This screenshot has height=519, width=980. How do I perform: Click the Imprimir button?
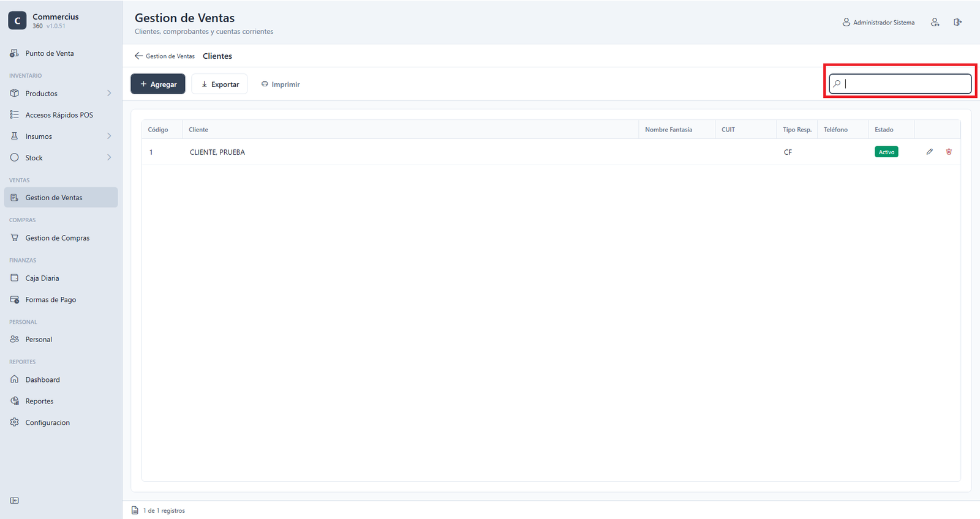[281, 84]
